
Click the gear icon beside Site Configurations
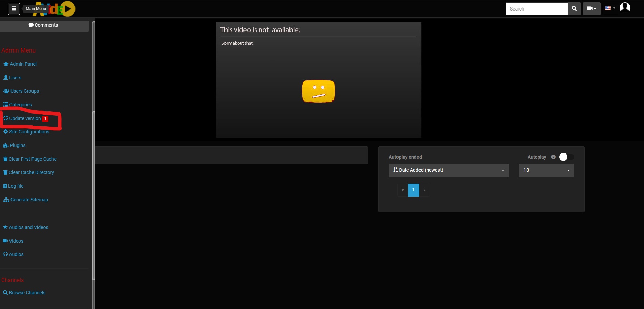6,131
